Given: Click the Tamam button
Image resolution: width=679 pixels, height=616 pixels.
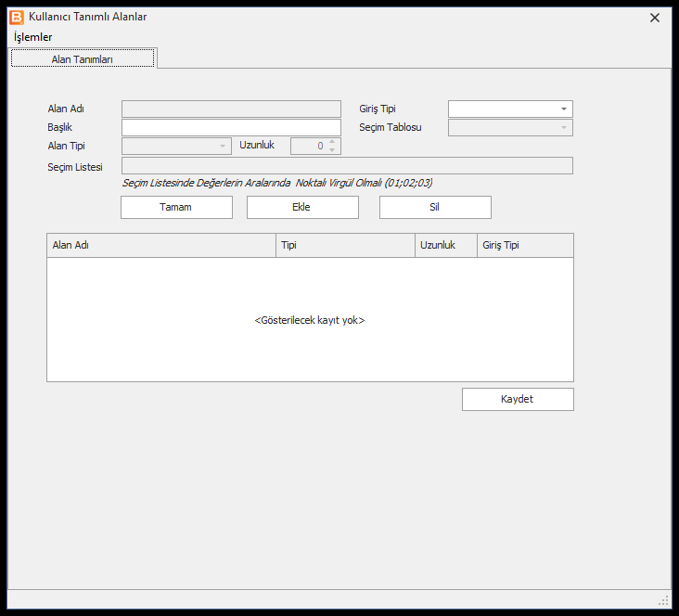Looking at the screenshot, I should [176, 207].
